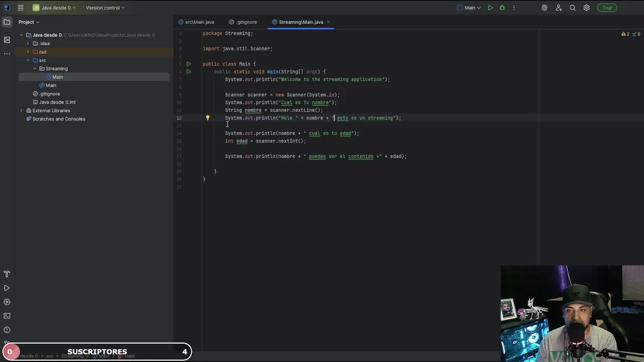Open more run actions menu
Image resolution: width=644 pixels, height=362 pixels.
coord(514,8)
